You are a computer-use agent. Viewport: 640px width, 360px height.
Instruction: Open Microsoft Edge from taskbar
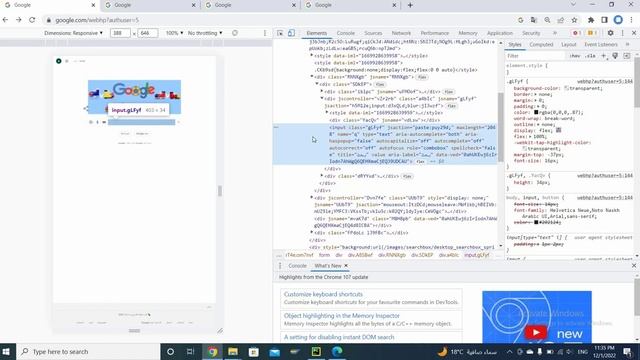point(337,351)
